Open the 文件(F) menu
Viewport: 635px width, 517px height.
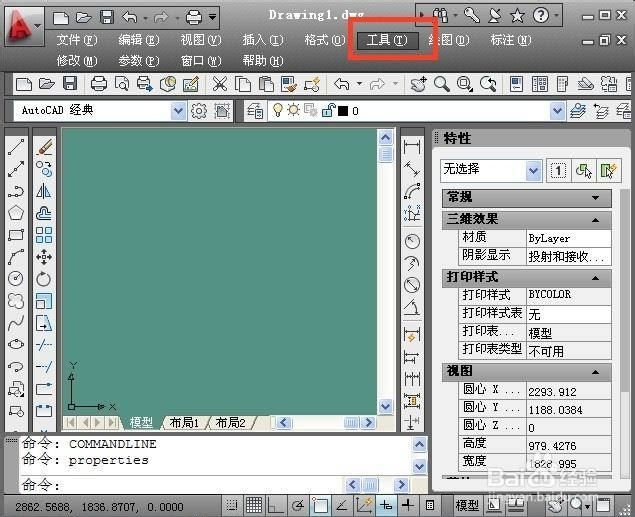(x=77, y=40)
